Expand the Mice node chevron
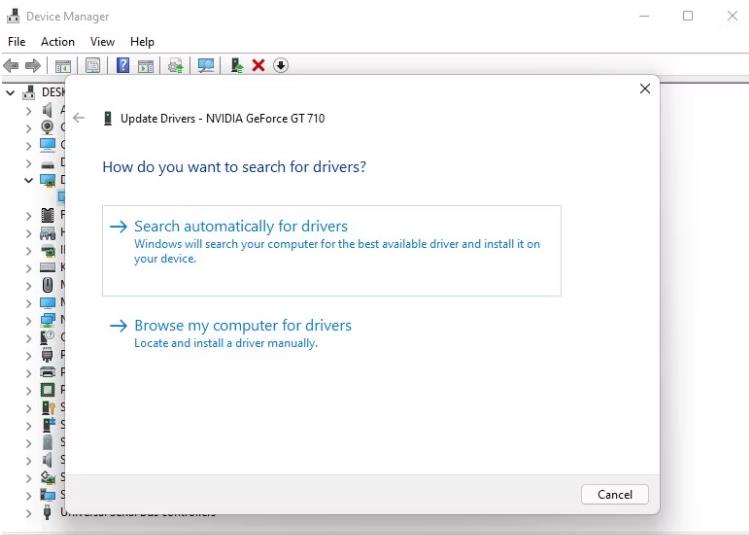The height and width of the screenshot is (535, 749). (28, 286)
